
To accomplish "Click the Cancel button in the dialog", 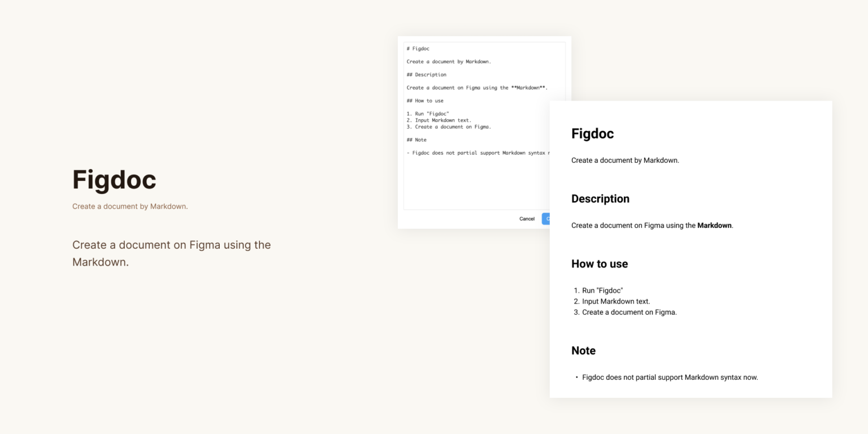I will click(x=527, y=219).
